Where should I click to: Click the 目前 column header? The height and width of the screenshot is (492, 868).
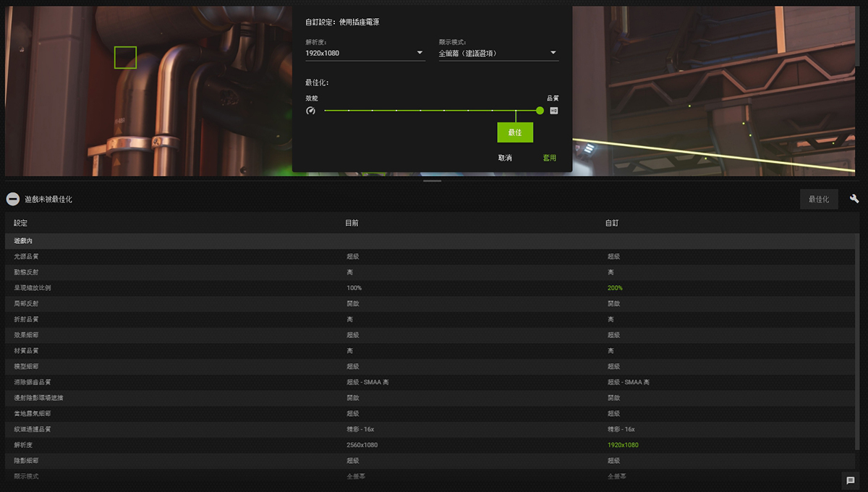click(352, 224)
